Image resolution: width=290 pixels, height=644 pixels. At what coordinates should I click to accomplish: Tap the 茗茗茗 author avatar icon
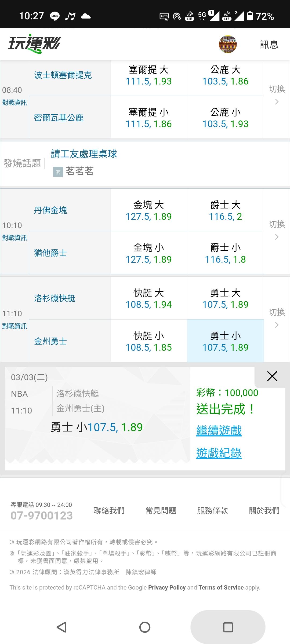pyautogui.click(x=58, y=172)
